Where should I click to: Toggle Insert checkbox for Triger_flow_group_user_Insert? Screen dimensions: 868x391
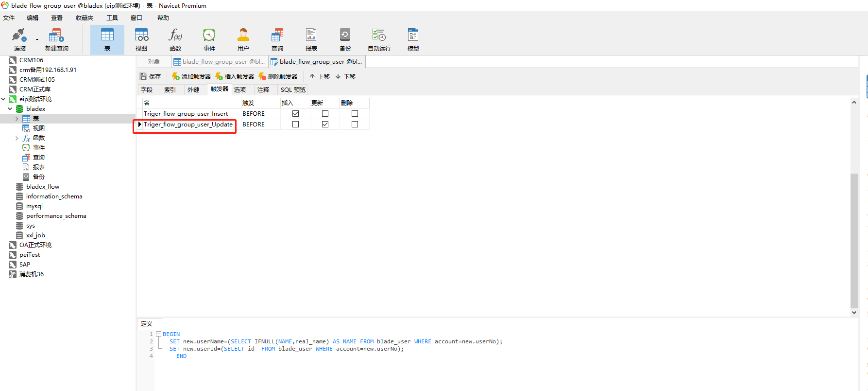click(295, 113)
